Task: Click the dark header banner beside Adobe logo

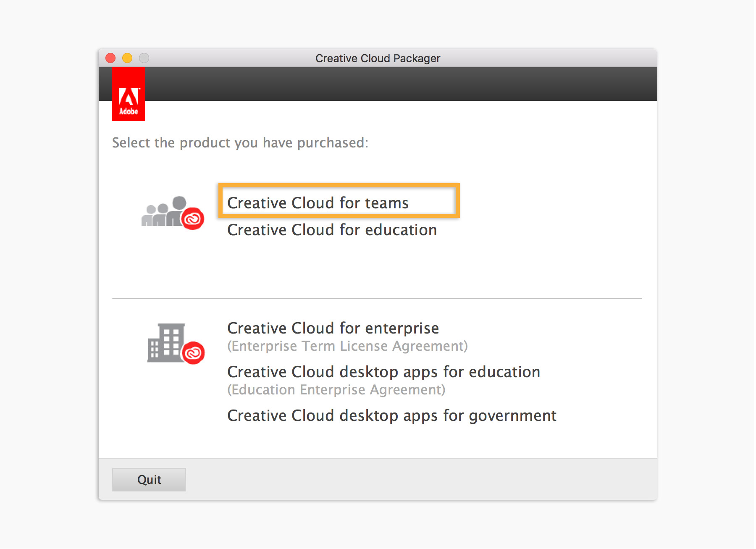Action: click(x=399, y=84)
